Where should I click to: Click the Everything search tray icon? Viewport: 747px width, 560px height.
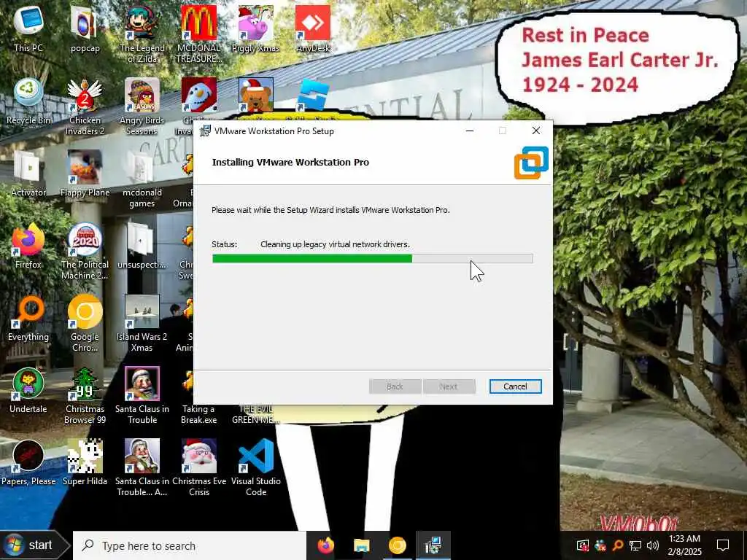click(618, 545)
